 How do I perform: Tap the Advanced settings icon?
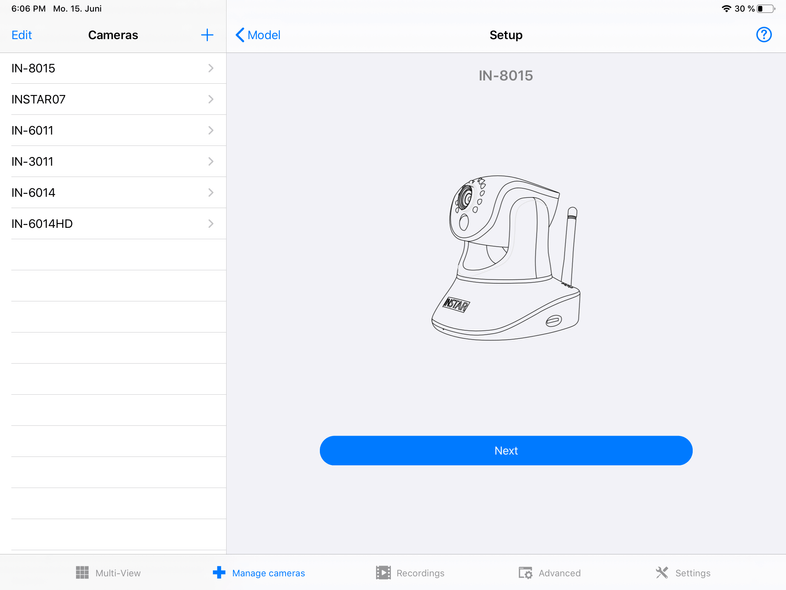pyautogui.click(x=525, y=573)
